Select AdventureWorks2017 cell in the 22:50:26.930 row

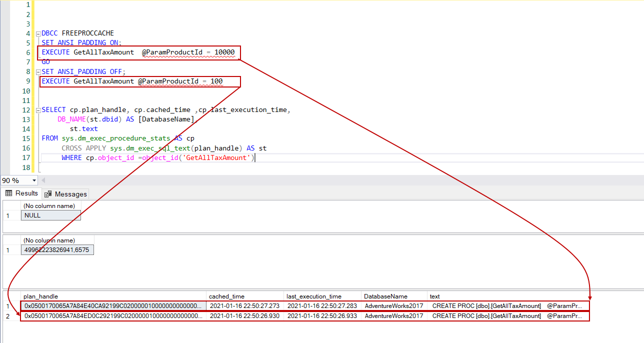coord(395,316)
